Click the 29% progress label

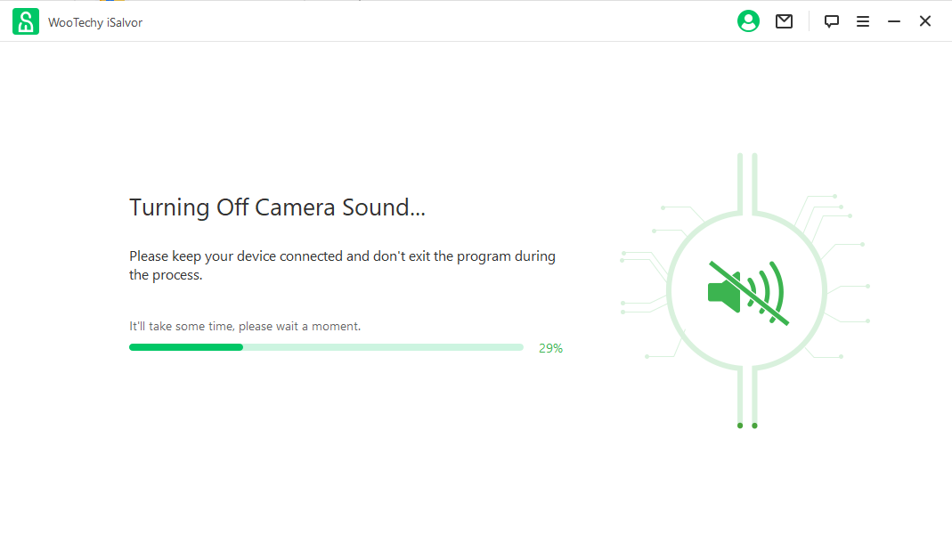[550, 348]
